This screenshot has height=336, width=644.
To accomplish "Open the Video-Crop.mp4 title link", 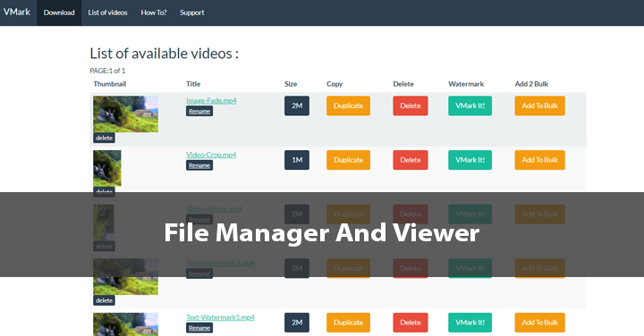I will pyautogui.click(x=211, y=155).
